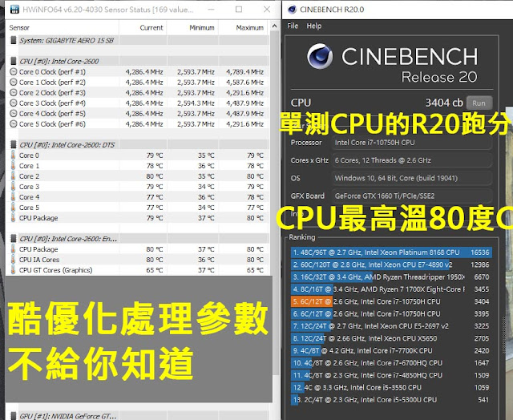Click the Core 5 temperature thermometer icon

pos(13,208)
